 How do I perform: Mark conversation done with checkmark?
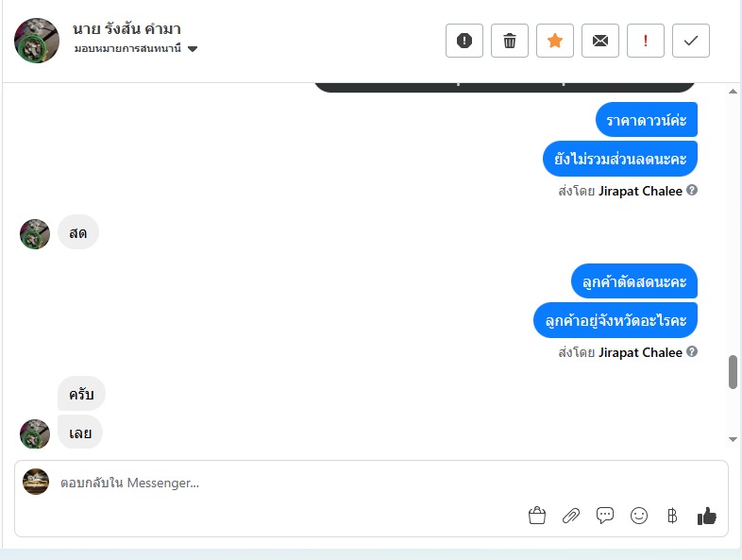[691, 41]
